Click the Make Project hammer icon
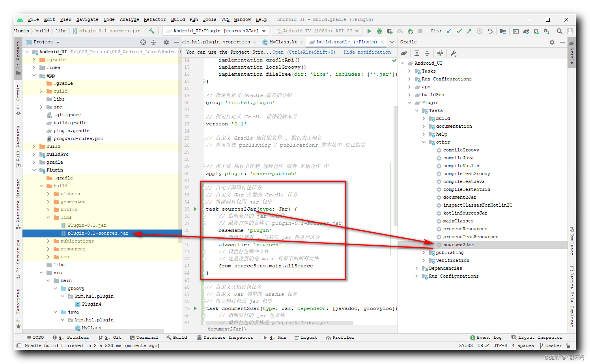Viewport: 590px width, 364px height. point(152,31)
